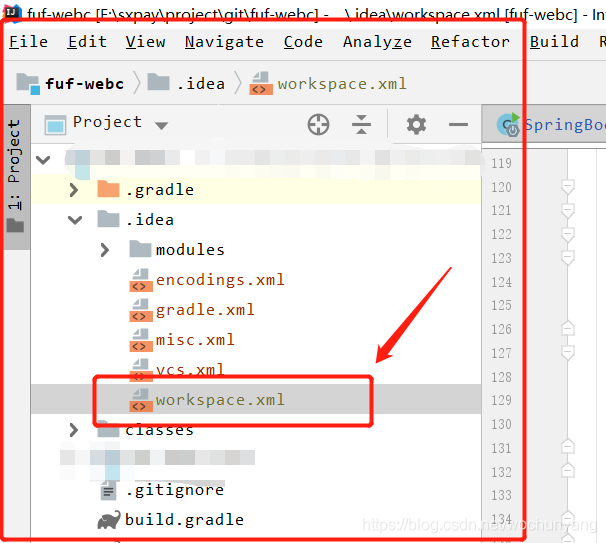The image size is (606, 543).
Task: Open the File menu
Action: coord(28,41)
